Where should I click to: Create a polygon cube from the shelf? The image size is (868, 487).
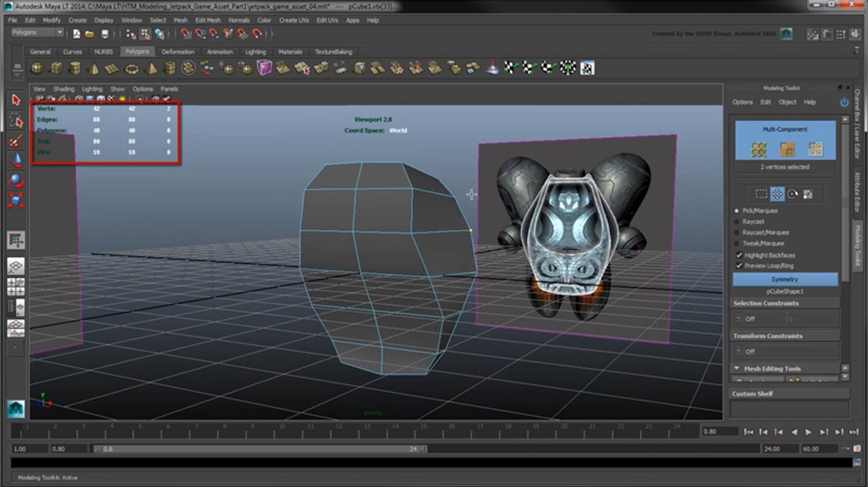coord(57,68)
